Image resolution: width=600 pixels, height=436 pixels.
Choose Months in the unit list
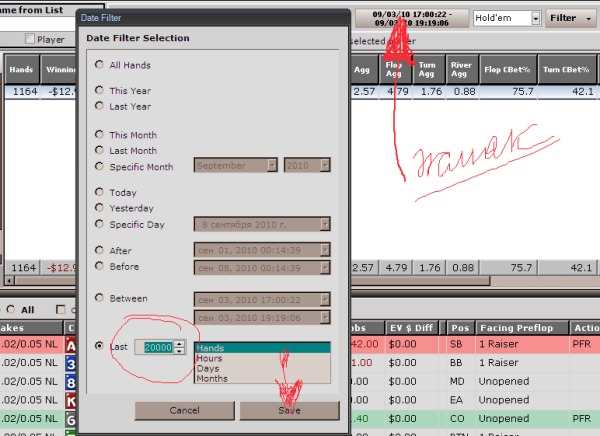pos(262,379)
